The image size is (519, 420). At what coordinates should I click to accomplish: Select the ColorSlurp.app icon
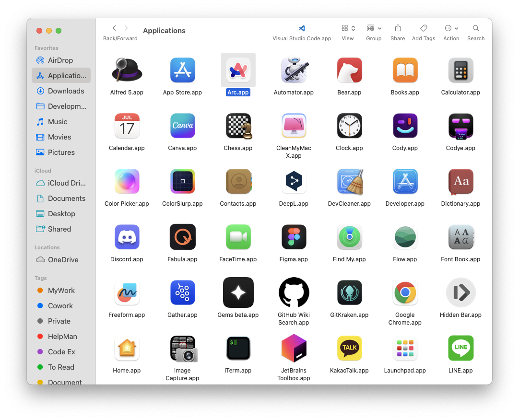pos(182,181)
